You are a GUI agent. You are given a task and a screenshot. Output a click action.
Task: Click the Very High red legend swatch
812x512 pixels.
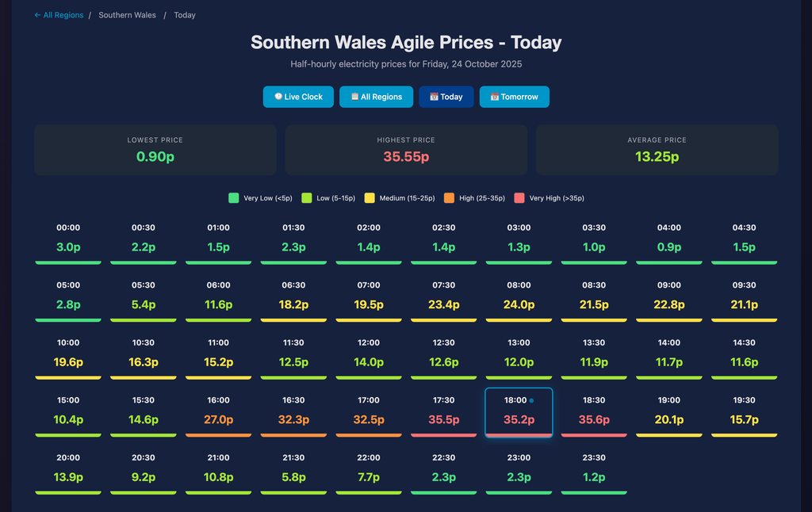(x=519, y=198)
